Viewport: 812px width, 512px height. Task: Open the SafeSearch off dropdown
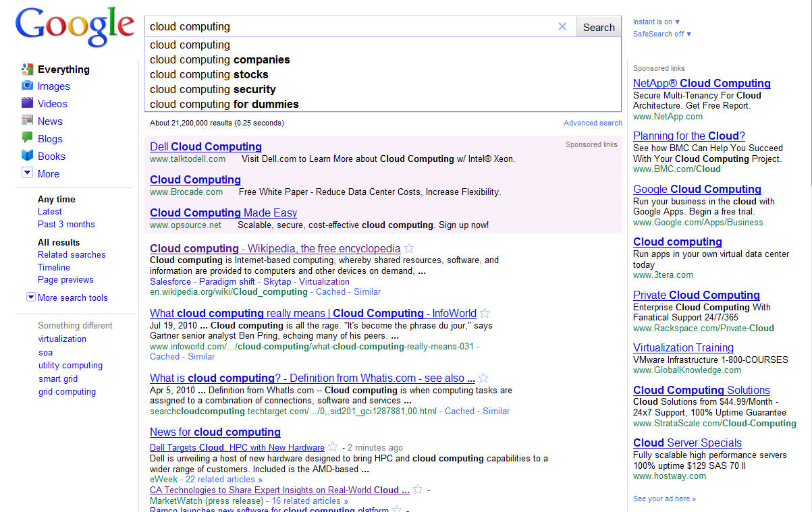point(661,34)
